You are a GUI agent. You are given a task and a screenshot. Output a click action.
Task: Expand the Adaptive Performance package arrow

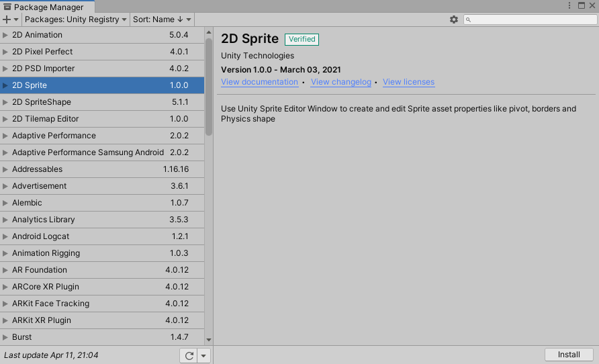(5, 136)
